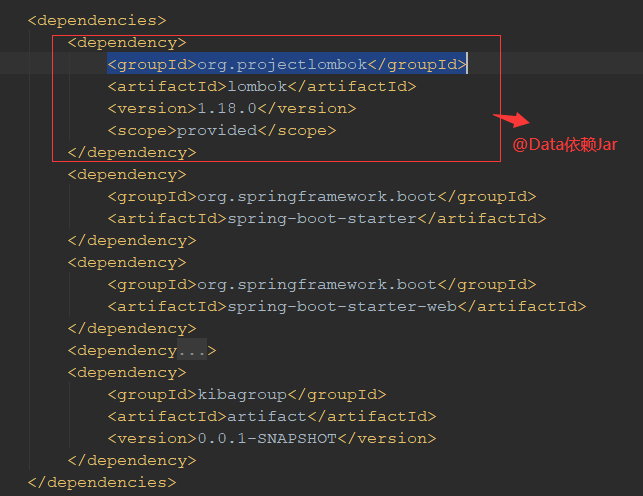The height and width of the screenshot is (496, 643).
Task: Select the org.projectlombok groupId line
Action: 287,64
